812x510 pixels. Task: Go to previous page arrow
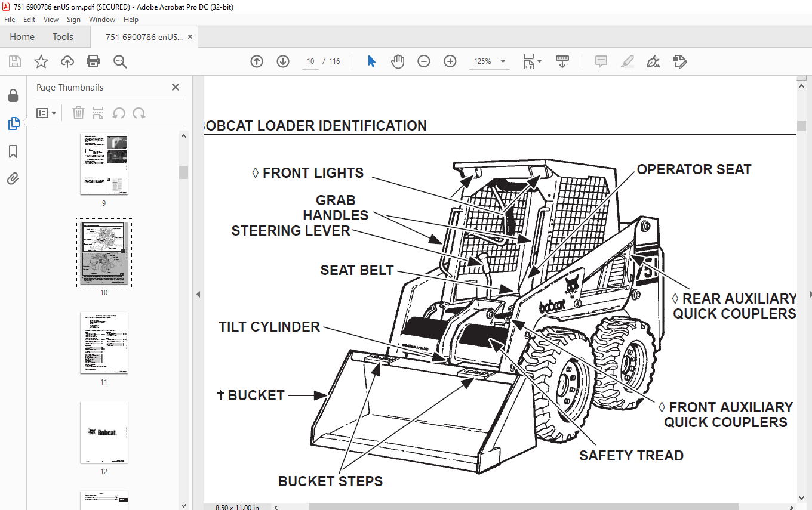pyautogui.click(x=257, y=61)
